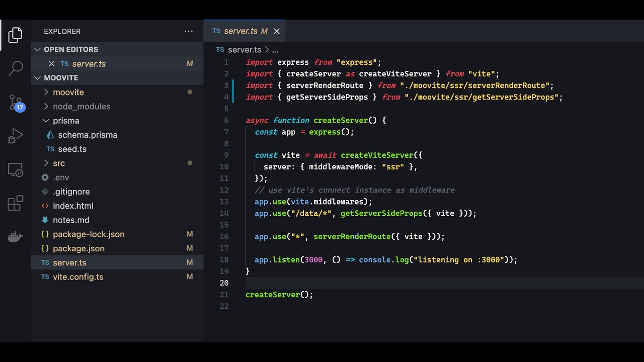Click the Prisma icon beside schema.prisma
Screen dimensions: 644x362
coord(50,135)
